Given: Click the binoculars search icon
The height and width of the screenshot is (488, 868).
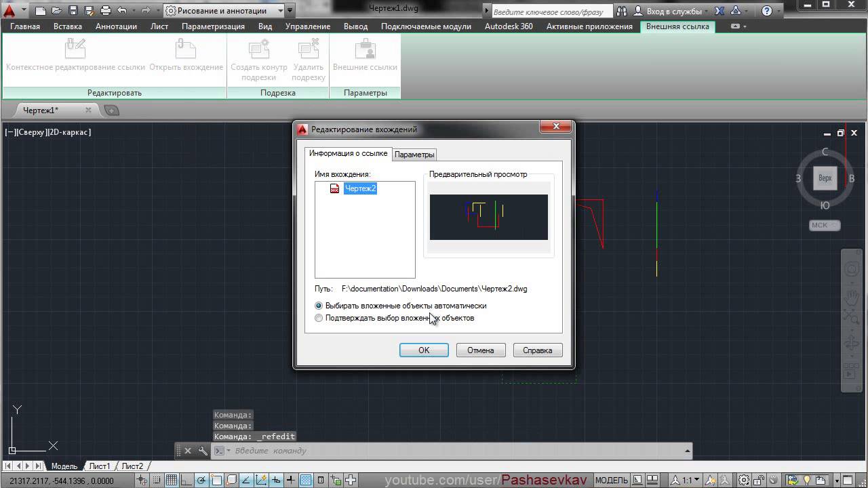Looking at the screenshot, I should coord(622,11).
